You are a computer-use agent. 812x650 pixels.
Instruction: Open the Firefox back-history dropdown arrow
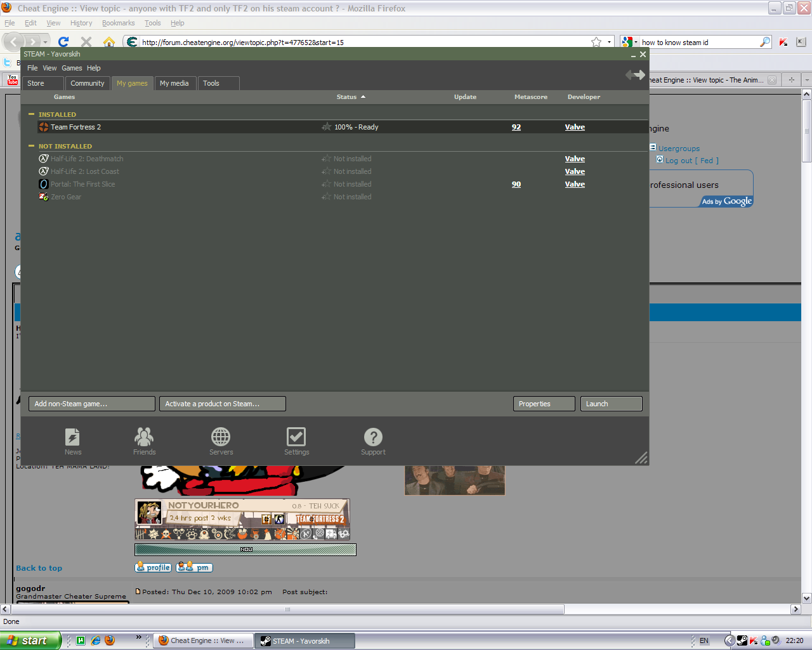tap(45, 43)
